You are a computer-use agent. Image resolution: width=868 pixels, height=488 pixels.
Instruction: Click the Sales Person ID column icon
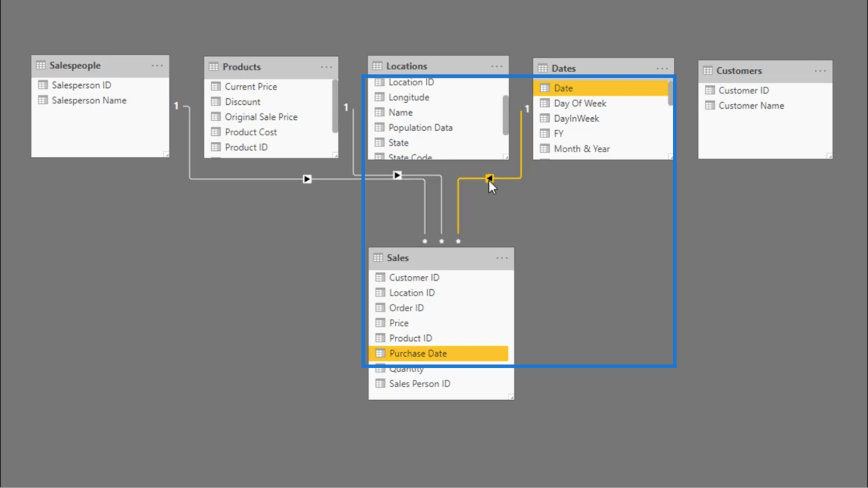(x=380, y=384)
